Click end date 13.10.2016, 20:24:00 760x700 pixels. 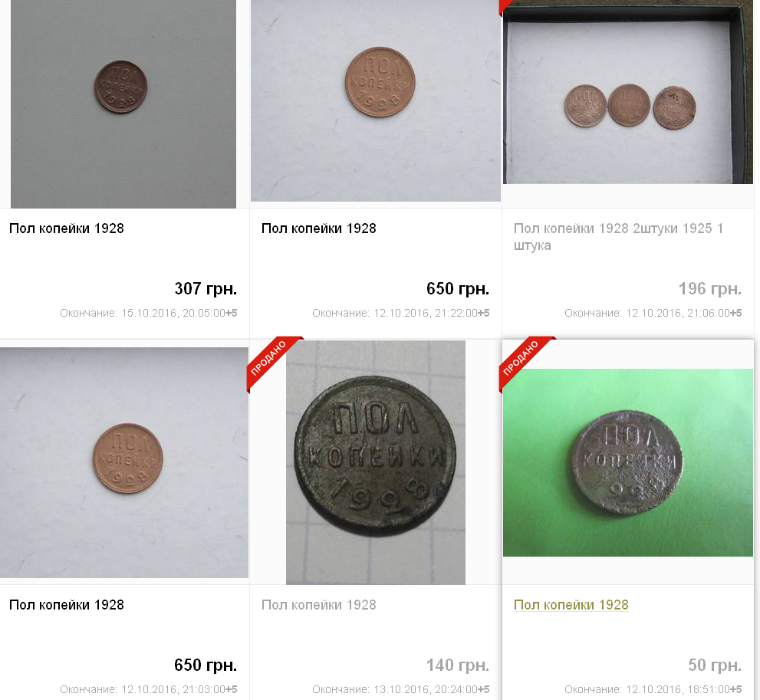pos(400,689)
